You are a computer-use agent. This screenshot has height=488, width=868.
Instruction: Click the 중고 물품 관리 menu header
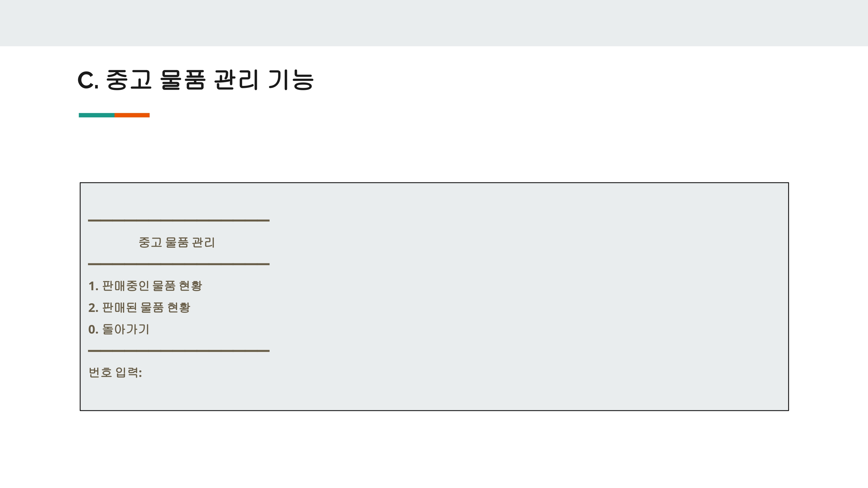click(x=176, y=243)
